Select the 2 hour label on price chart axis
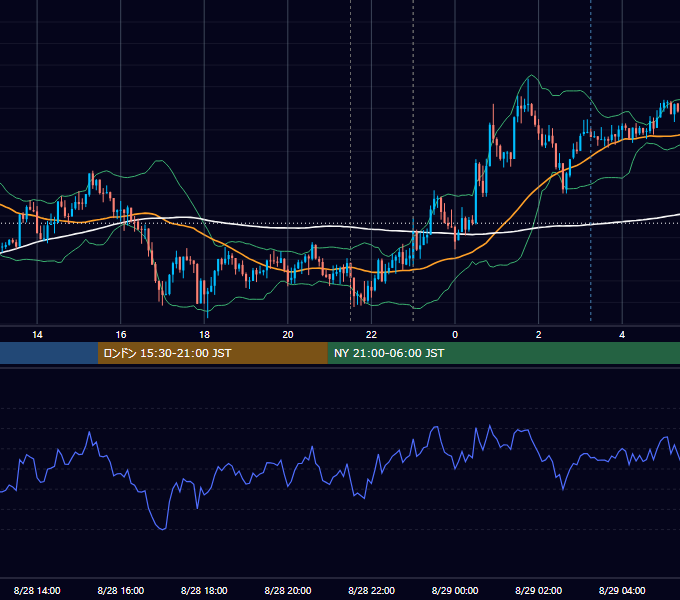This screenshot has width=680, height=600. [x=539, y=335]
